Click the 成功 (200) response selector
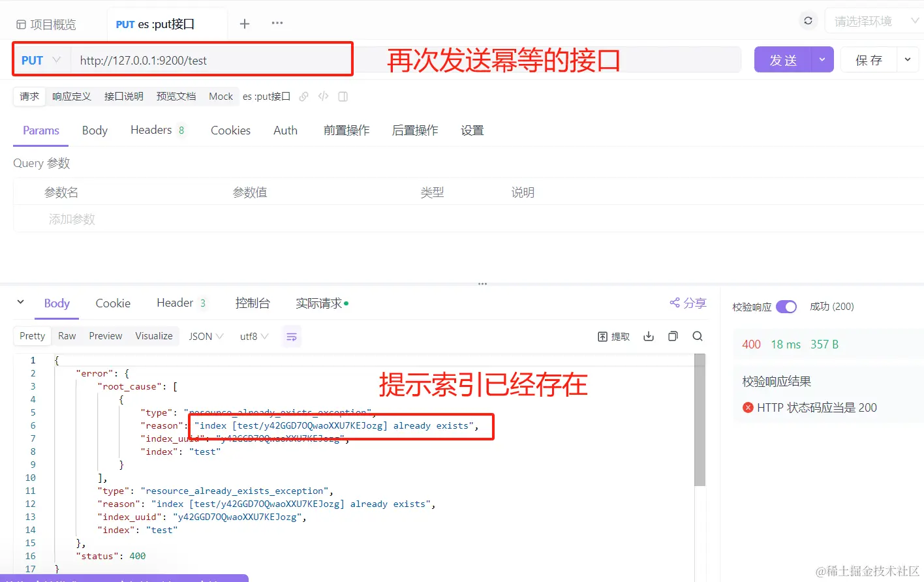 click(x=832, y=307)
